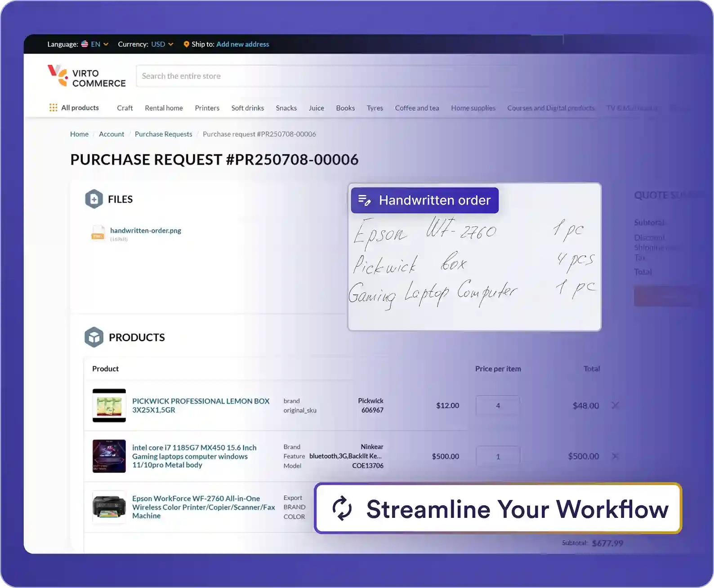Open the Tyres category
The image size is (714, 588).
point(375,108)
